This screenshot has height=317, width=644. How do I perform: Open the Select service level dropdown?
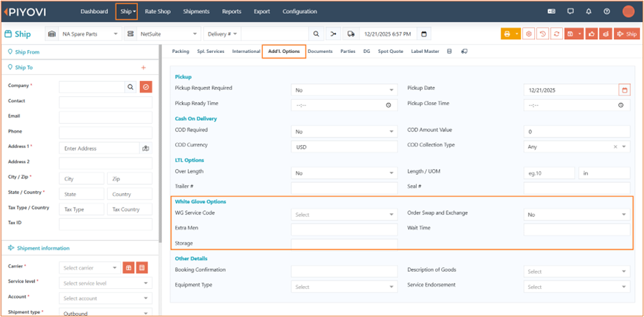[x=106, y=283]
